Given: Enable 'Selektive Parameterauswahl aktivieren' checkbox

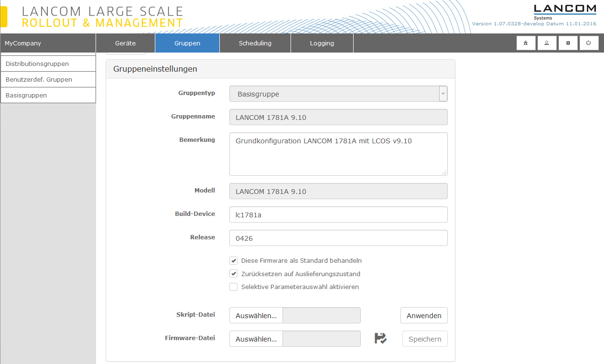Looking at the screenshot, I should pos(234,287).
